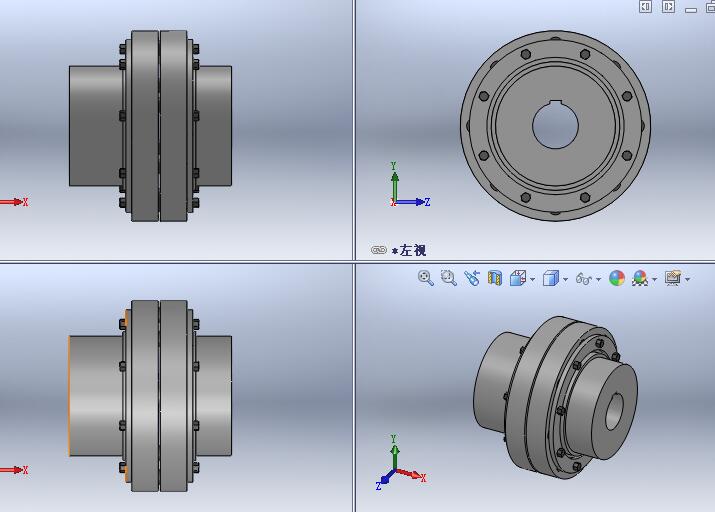Screen dimensions: 715x512
Task: Click the Previous View icon
Action: click(x=472, y=278)
